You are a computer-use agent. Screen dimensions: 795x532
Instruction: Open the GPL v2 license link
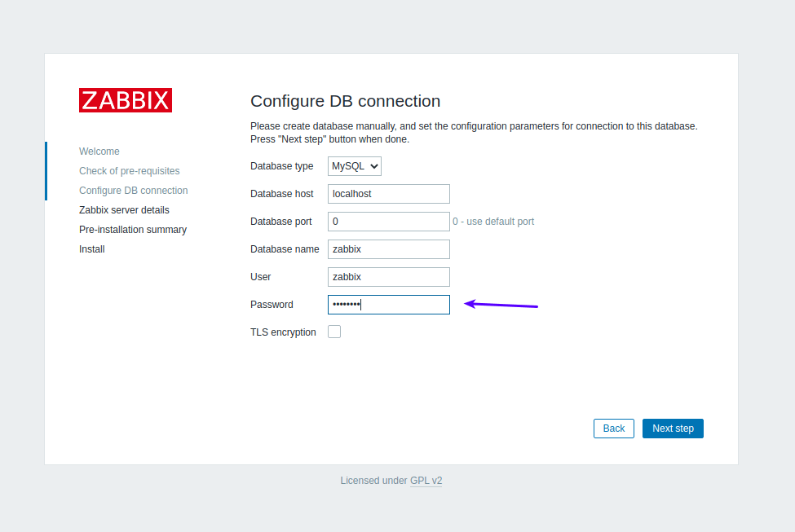tap(426, 481)
